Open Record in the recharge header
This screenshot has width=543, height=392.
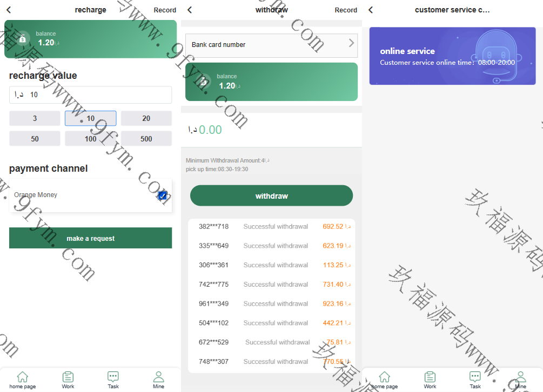pos(165,10)
